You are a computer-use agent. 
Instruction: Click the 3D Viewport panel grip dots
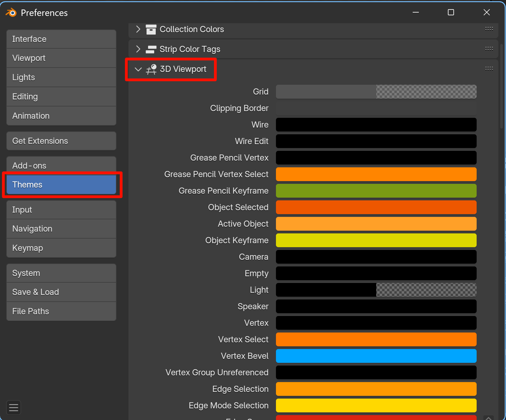(x=489, y=69)
